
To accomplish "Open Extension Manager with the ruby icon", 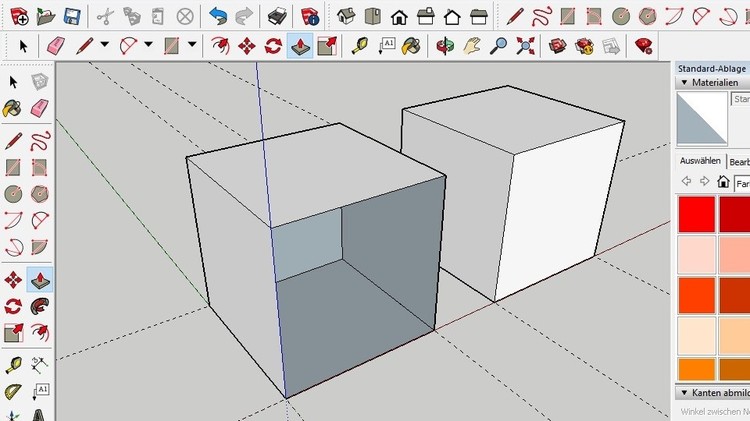I will [x=644, y=46].
